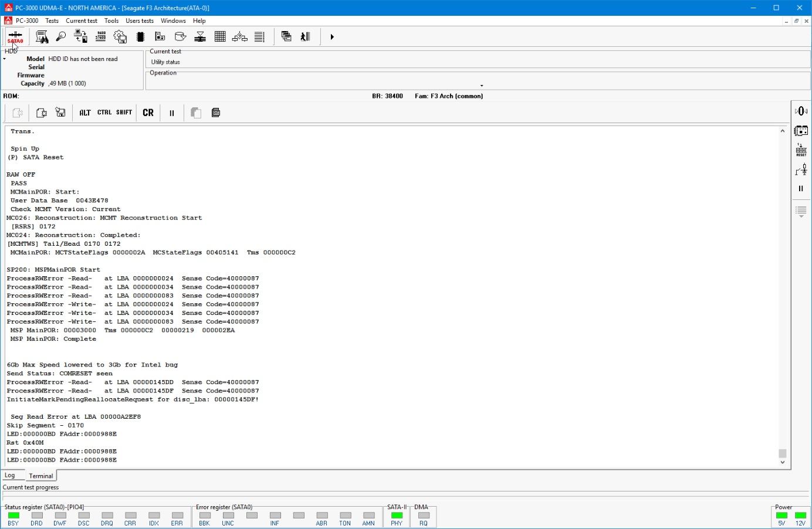Click the 'Rst 0x40M' terminal line
812x529 pixels.
[25, 443]
